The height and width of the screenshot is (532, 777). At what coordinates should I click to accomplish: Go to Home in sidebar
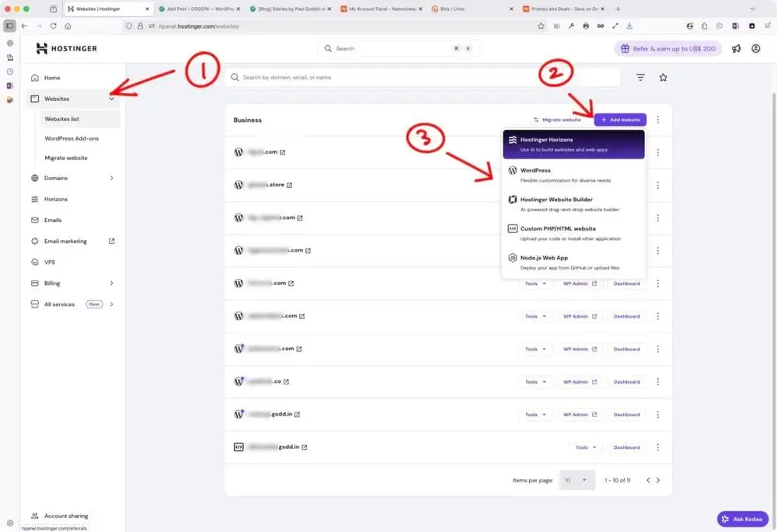(x=73, y=78)
